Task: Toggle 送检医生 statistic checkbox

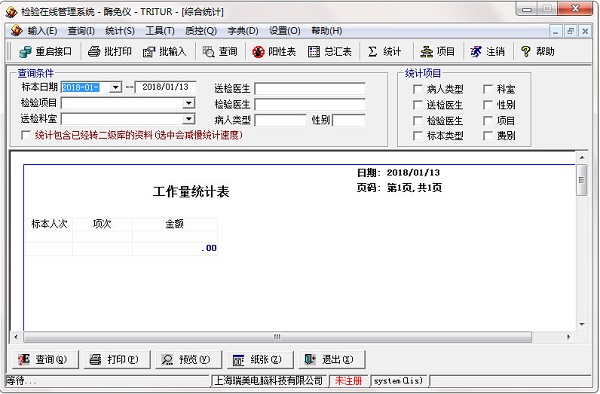Action: (417, 105)
